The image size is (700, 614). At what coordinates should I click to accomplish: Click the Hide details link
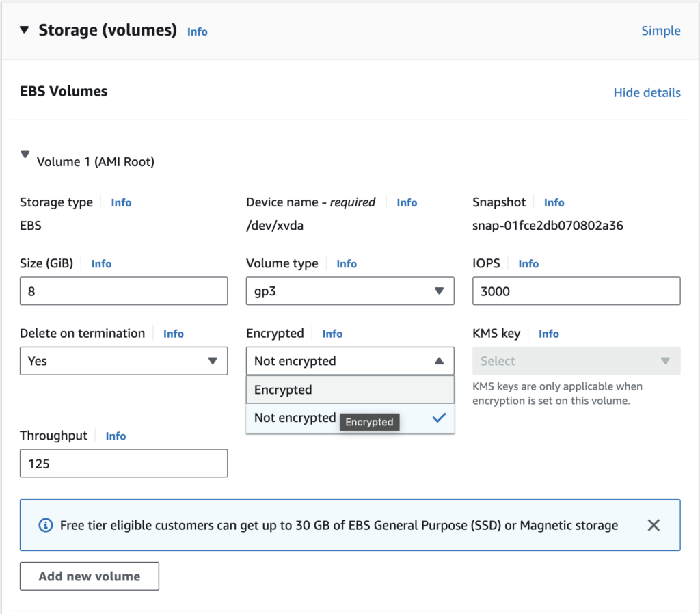(647, 92)
